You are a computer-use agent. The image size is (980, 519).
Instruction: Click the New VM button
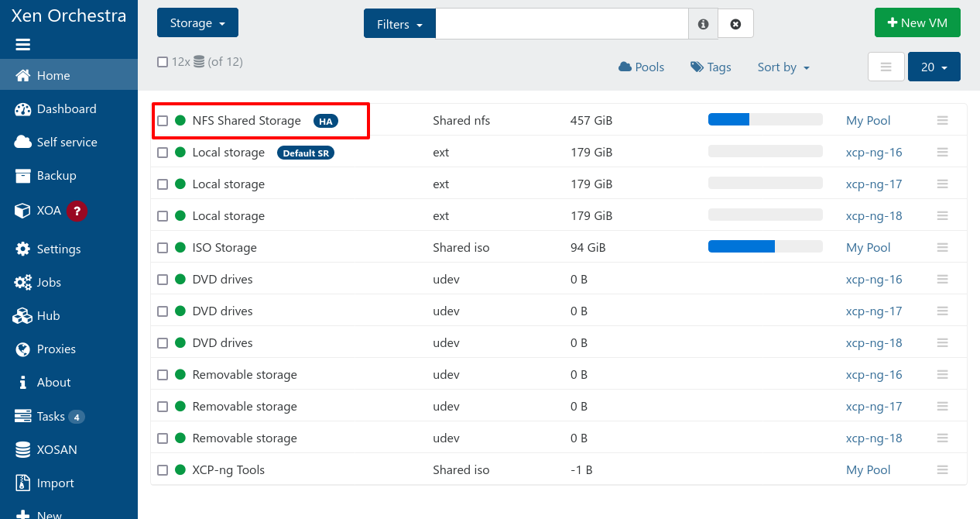click(917, 23)
